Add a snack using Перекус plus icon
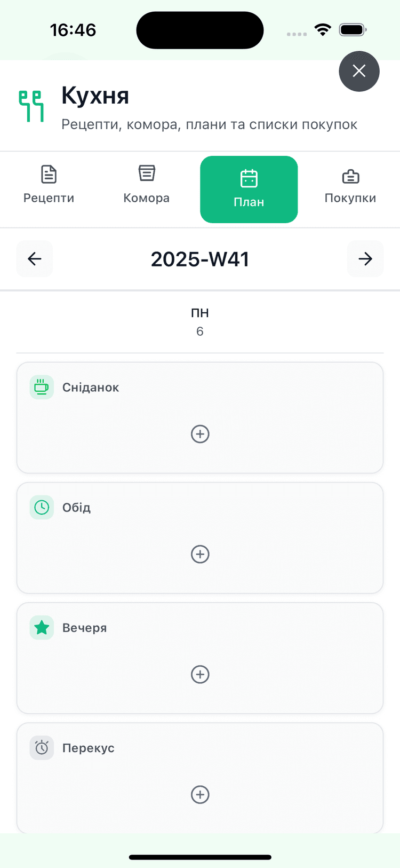This screenshot has width=400, height=868. [x=200, y=794]
